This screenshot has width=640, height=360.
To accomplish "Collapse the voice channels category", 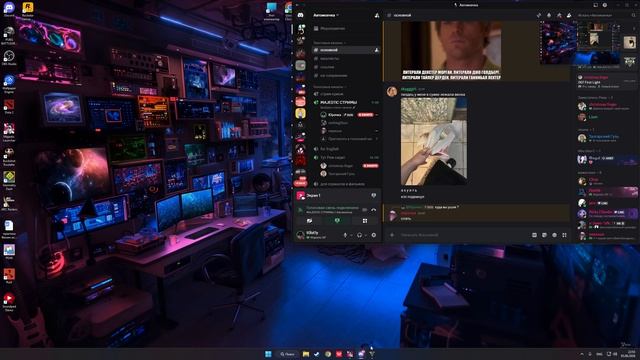I will (x=330, y=87).
